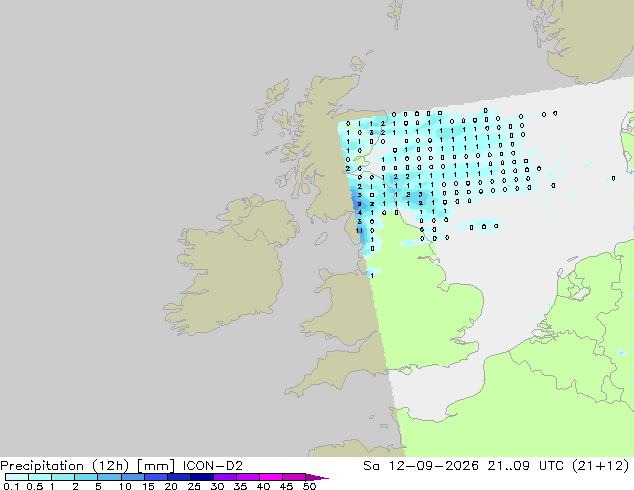Screen dimensions: 634x490
Task: Click the 2 mm cyan legend swatch
Action: click(x=86, y=477)
